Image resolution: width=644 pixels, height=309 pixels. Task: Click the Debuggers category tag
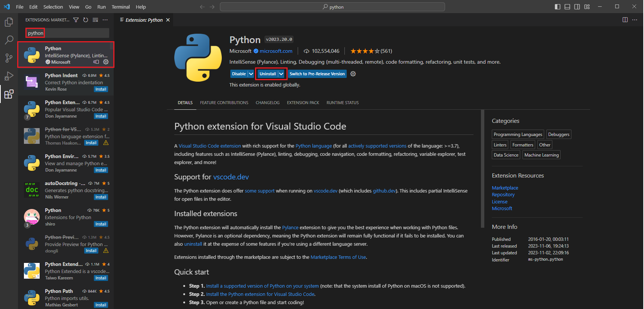click(559, 134)
